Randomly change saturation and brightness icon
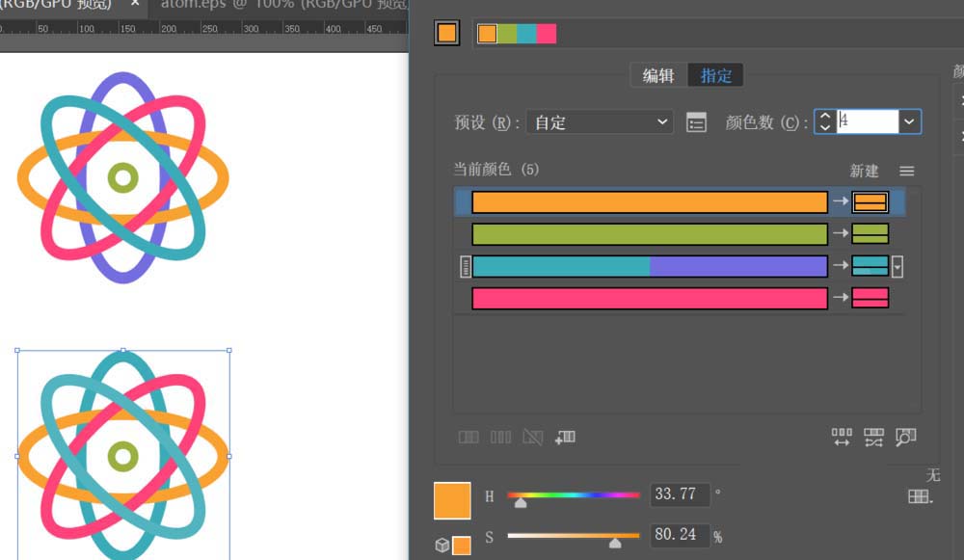This screenshot has width=964, height=560. [873, 437]
